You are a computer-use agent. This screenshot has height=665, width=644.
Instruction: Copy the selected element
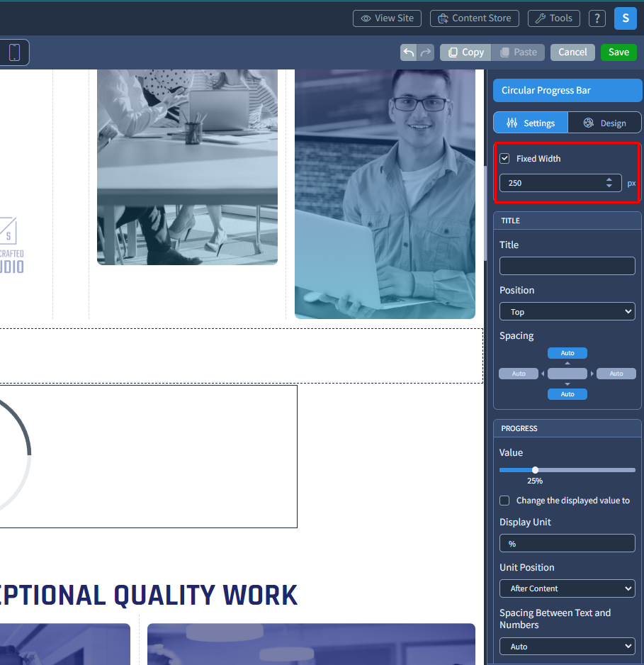coord(465,52)
